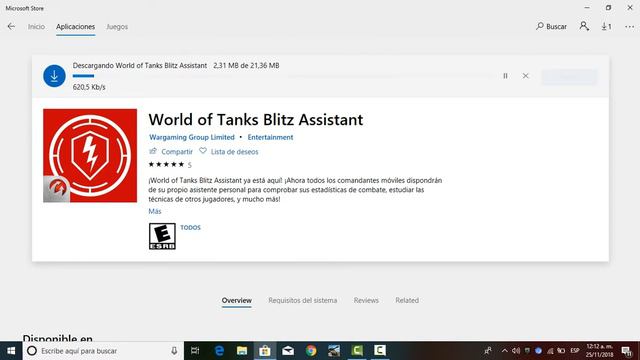Go back with the arrow icon
Viewport: 640px width, 360px height.
pyautogui.click(x=11, y=27)
